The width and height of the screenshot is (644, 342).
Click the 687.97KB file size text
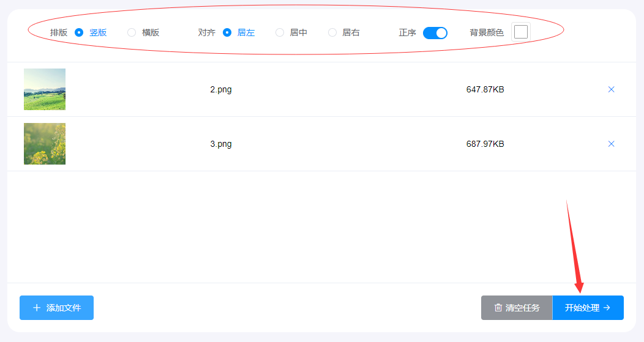coord(485,144)
